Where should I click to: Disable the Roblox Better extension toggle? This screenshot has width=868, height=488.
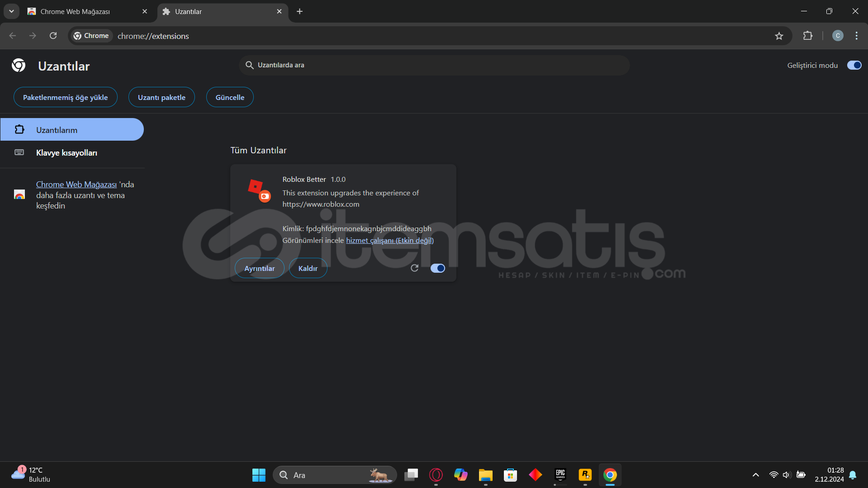click(x=437, y=268)
